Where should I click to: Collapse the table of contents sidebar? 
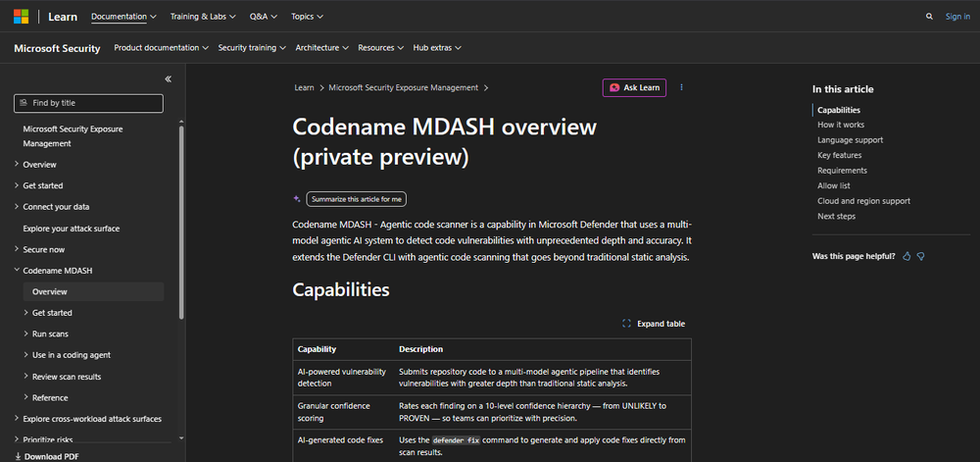pos(169,78)
